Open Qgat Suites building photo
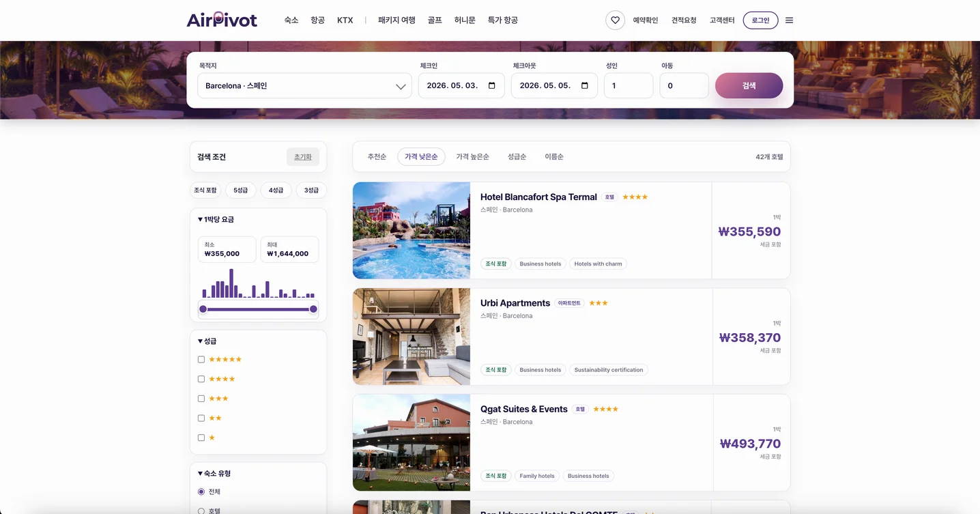 412,442
